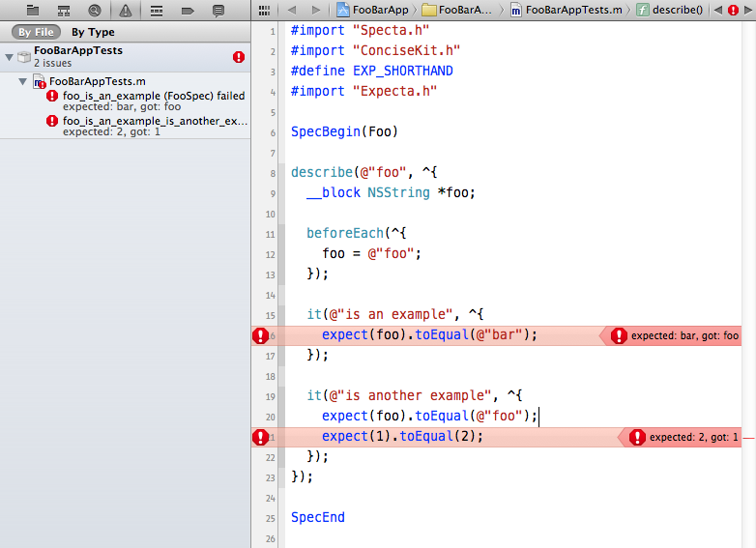This screenshot has width=756, height=548.
Task: Click the gutter error icon on line 21
Action: 260,437
